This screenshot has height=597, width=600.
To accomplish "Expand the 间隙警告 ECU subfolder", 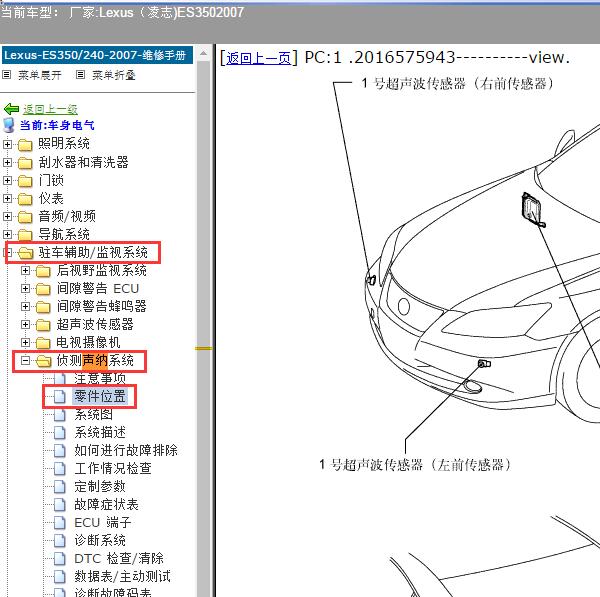I will coord(25,289).
